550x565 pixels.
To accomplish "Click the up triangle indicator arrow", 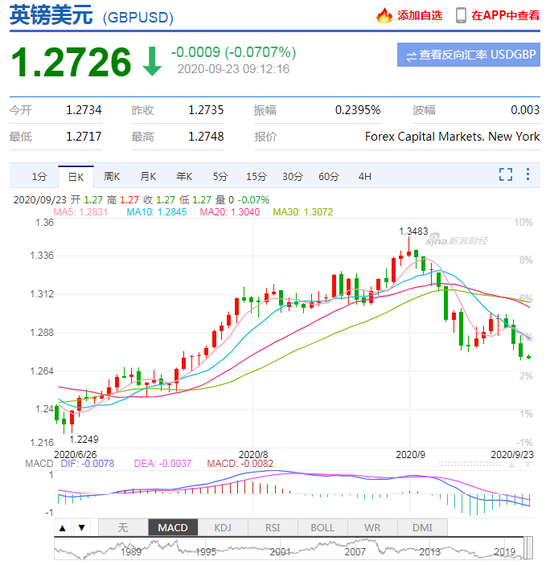I will pyautogui.click(x=62, y=528).
